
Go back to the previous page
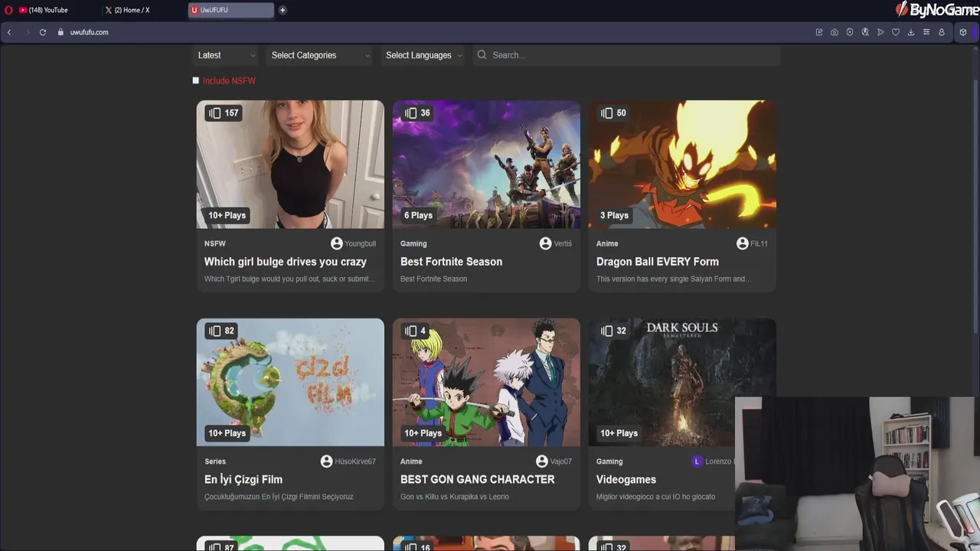(9, 32)
